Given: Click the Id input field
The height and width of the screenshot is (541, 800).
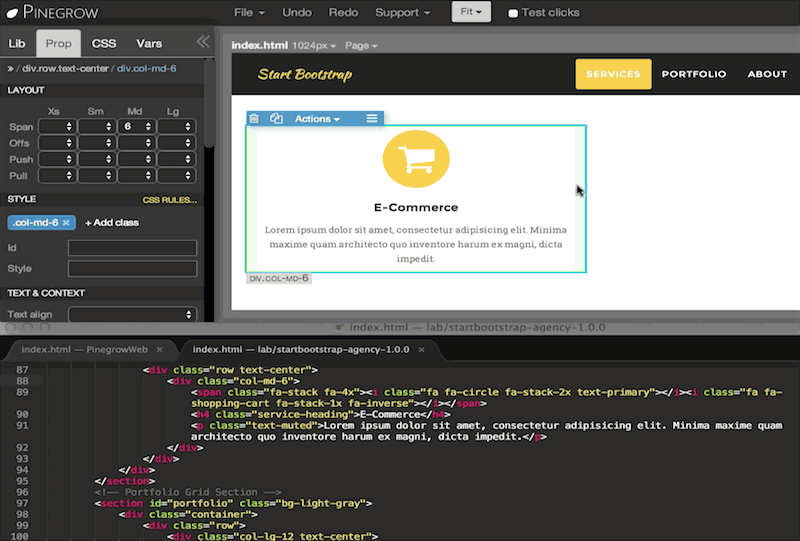Looking at the screenshot, I should coord(132,248).
